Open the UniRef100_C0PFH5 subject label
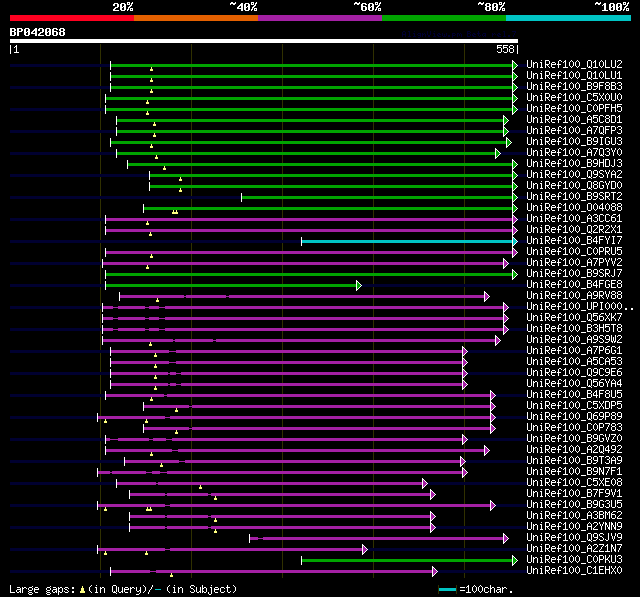This screenshot has width=640, height=597. pos(574,109)
